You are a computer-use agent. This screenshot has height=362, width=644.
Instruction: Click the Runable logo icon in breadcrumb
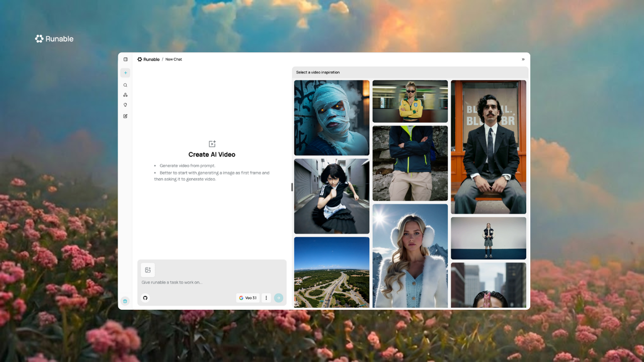139,59
